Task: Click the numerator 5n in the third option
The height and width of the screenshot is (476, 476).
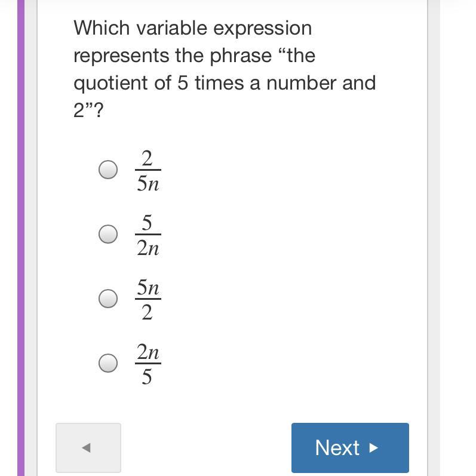Action: [x=148, y=287]
